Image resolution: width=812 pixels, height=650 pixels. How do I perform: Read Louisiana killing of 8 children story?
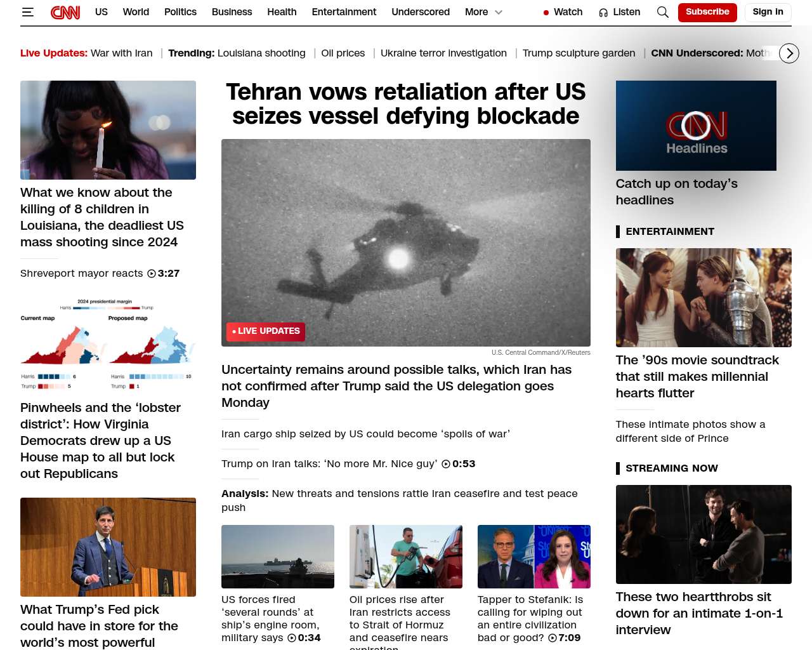(x=102, y=217)
